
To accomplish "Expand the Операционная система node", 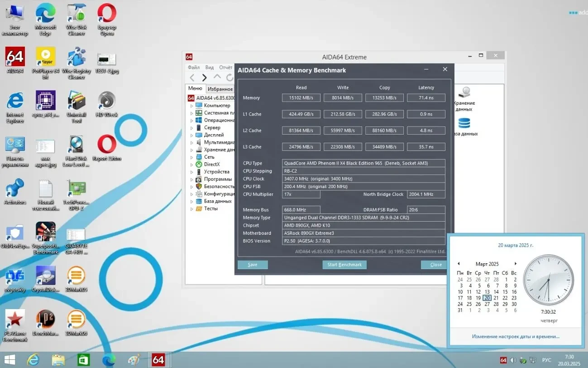I will pos(192,120).
